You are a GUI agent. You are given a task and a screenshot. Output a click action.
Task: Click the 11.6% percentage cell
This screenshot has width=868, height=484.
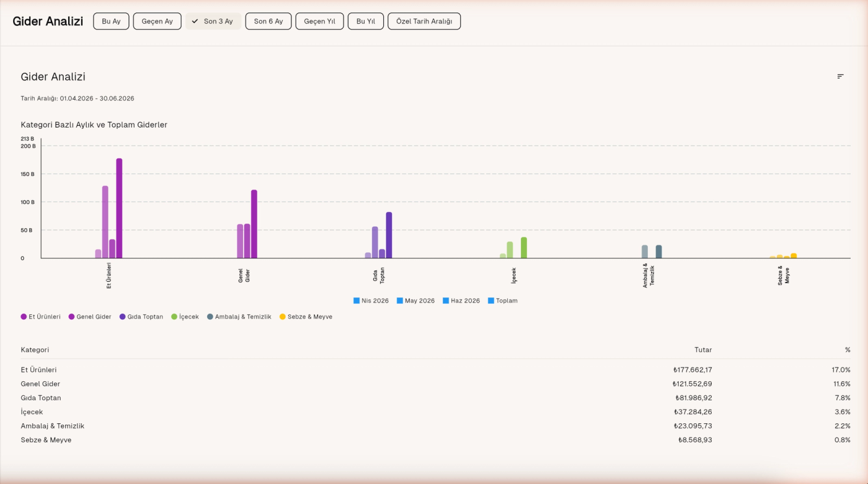pos(842,384)
